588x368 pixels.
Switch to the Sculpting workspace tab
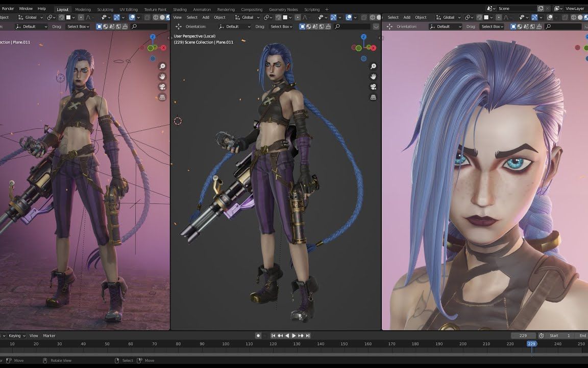click(x=105, y=9)
